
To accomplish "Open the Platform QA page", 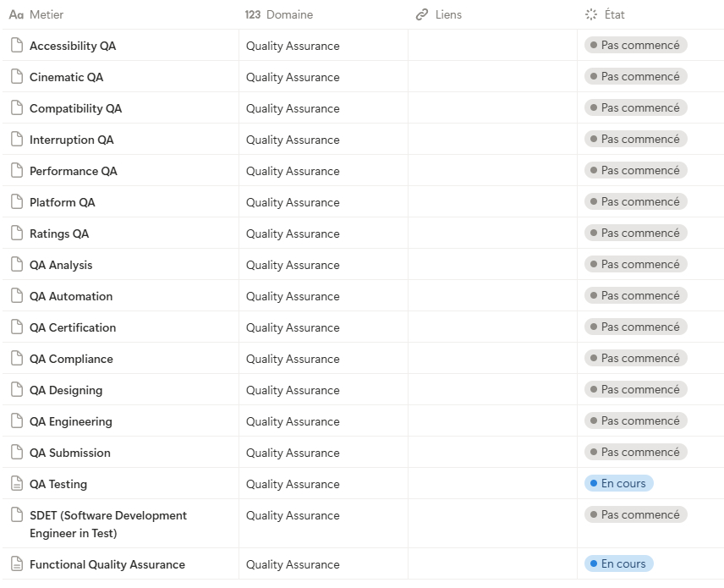I will (63, 203).
